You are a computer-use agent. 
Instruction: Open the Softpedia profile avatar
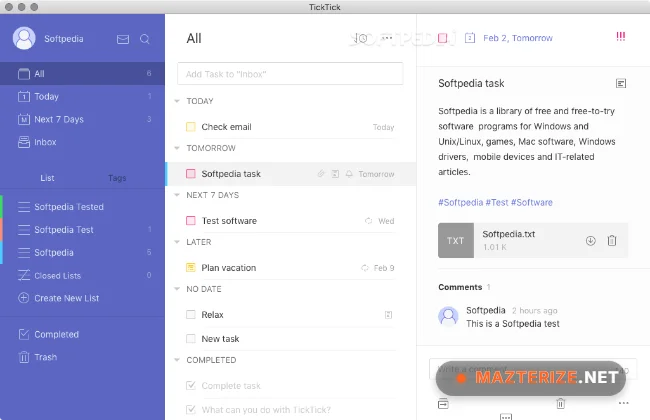24,39
